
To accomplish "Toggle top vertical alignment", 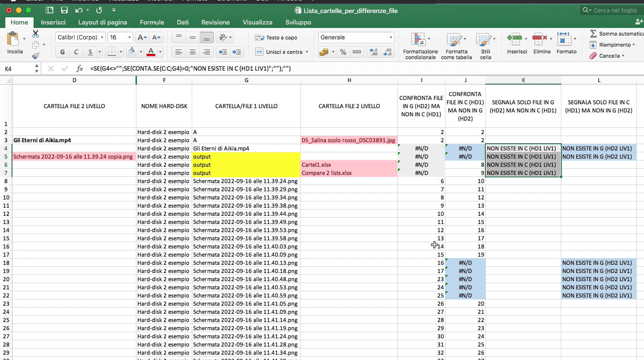I will (x=179, y=37).
